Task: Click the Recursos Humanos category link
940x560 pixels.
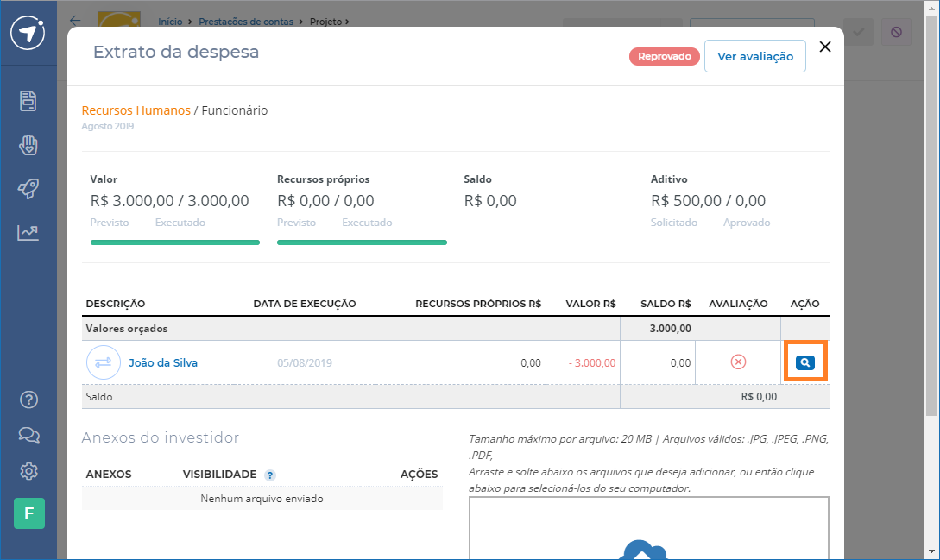Action: pyautogui.click(x=136, y=110)
